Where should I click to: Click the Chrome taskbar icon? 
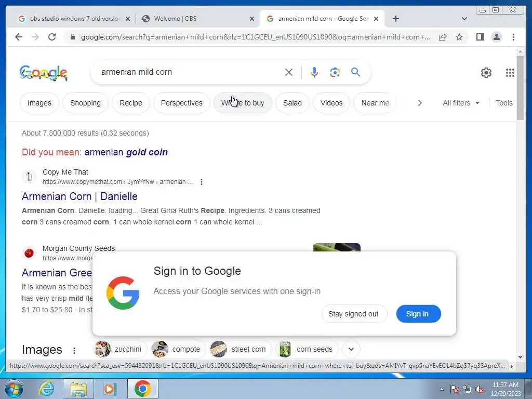pyautogui.click(x=142, y=389)
